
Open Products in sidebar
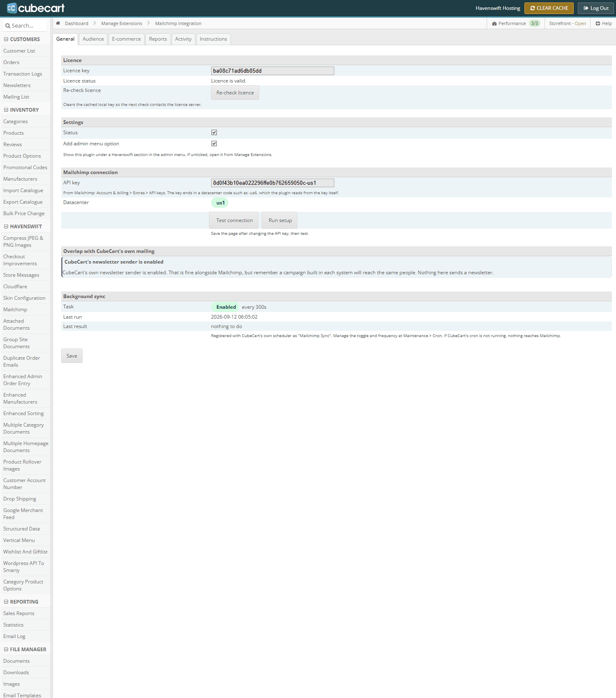click(14, 133)
